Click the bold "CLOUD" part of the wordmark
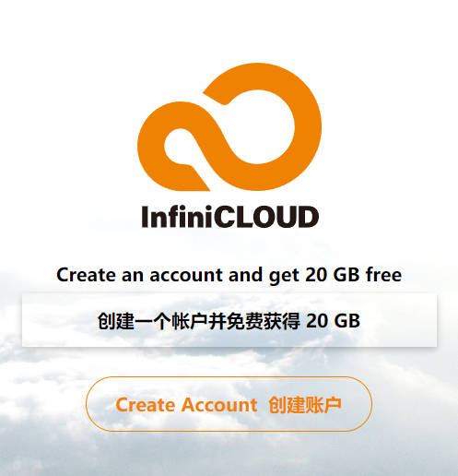458x476 pixels. (x=266, y=217)
